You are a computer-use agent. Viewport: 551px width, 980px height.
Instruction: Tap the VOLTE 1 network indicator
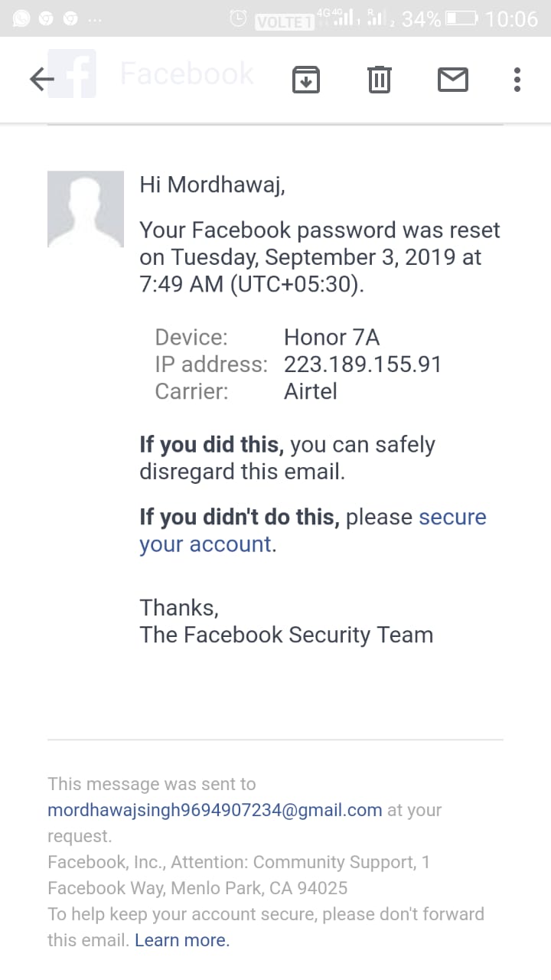[284, 21]
